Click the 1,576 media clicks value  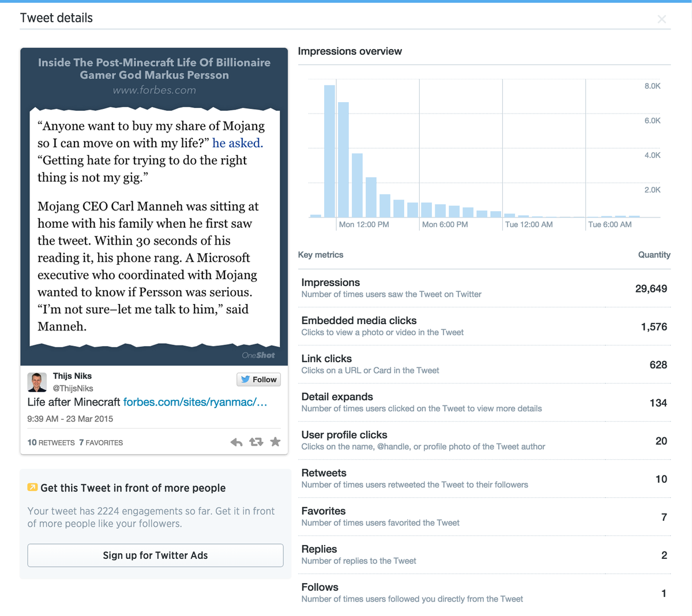(654, 326)
